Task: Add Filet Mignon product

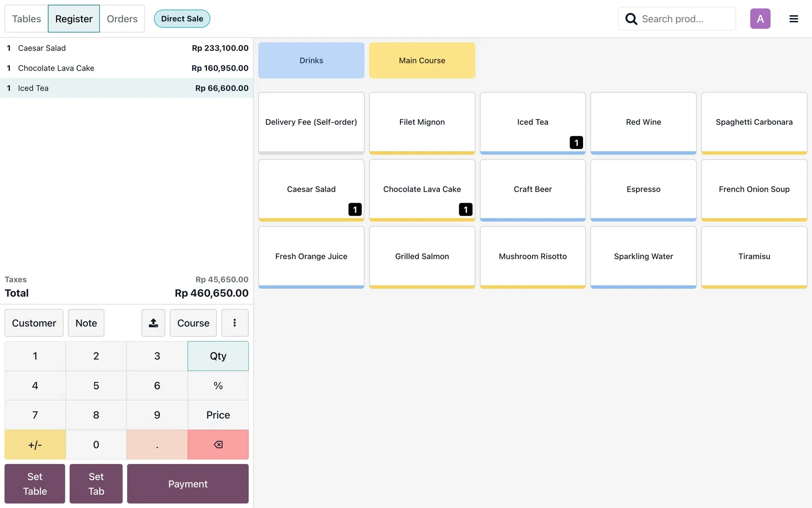Action: [x=422, y=123]
